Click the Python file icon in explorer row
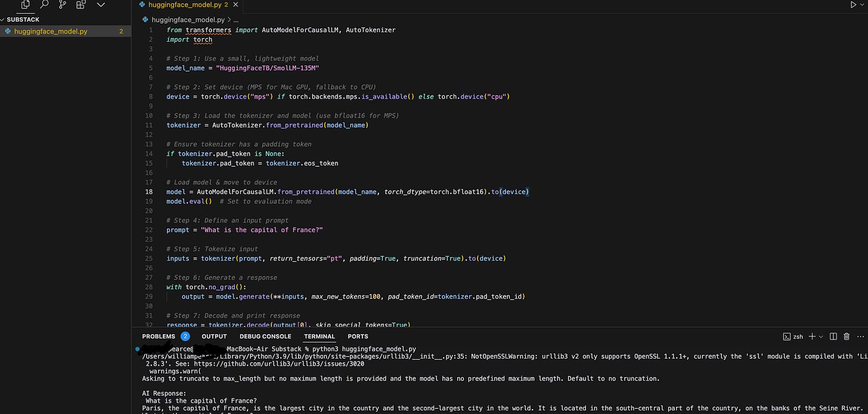 (x=7, y=32)
